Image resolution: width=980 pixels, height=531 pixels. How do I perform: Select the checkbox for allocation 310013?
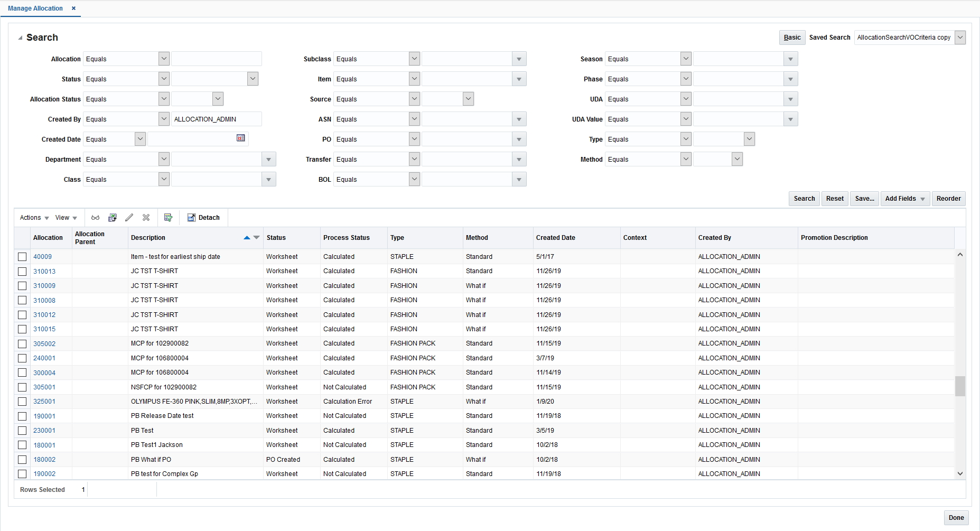22,271
